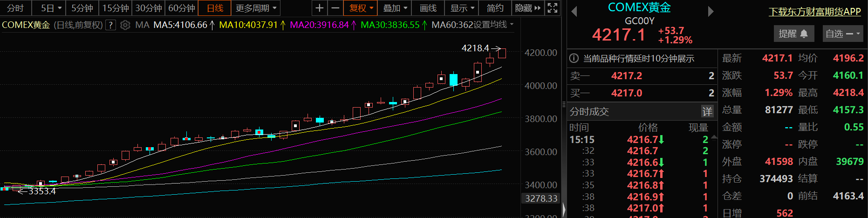Click the 今开 value 4160.1
868x218 pixels.
pyautogui.click(x=848, y=75)
